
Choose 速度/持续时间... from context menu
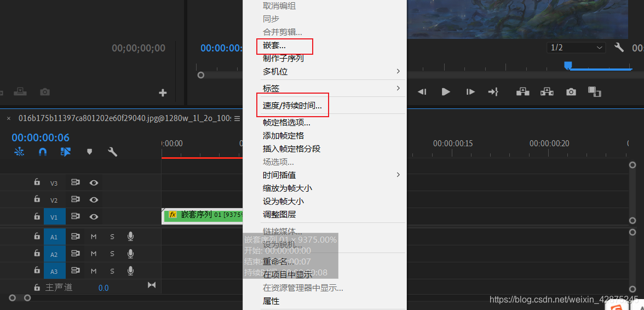click(292, 106)
